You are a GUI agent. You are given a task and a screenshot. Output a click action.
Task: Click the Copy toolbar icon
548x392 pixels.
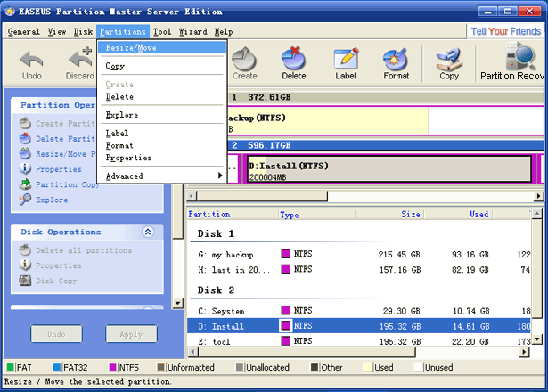click(449, 60)
